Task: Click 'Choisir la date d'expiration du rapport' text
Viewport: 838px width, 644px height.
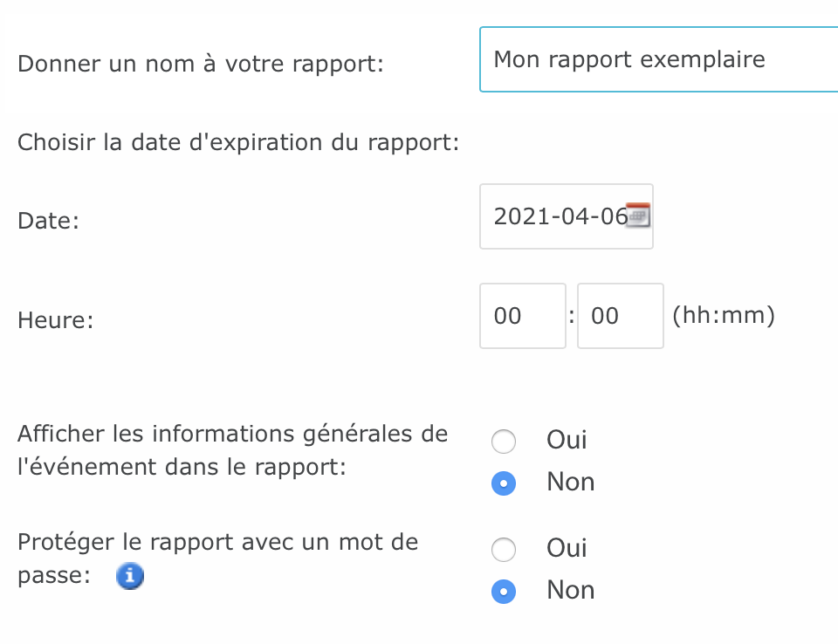Action: (x=238, y=141)
